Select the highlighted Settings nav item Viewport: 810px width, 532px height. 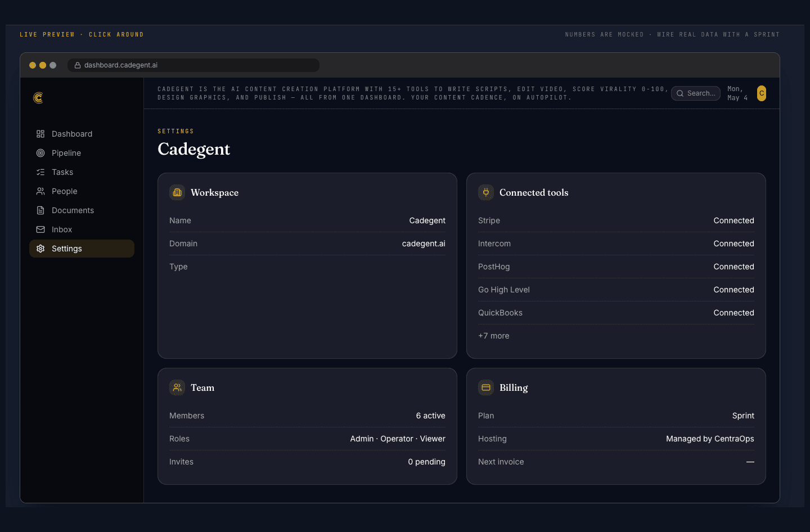(82, 249)
